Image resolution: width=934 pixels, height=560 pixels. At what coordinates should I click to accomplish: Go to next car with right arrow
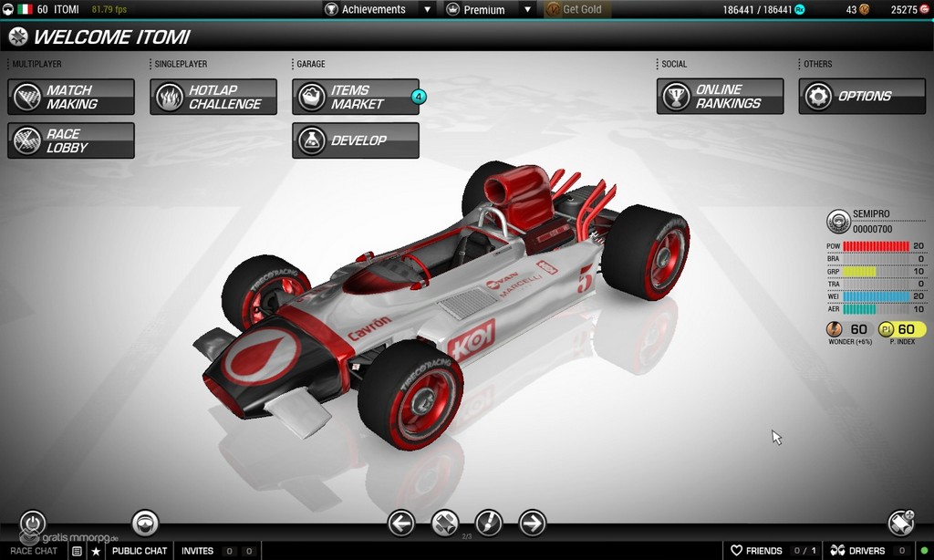click(x=532, y=523)
